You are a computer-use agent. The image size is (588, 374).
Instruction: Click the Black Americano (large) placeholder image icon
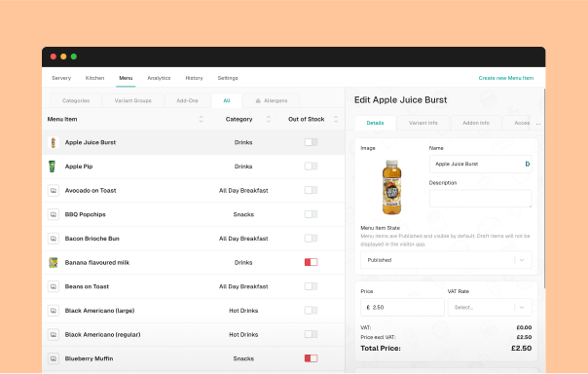[x=54, y=311]
